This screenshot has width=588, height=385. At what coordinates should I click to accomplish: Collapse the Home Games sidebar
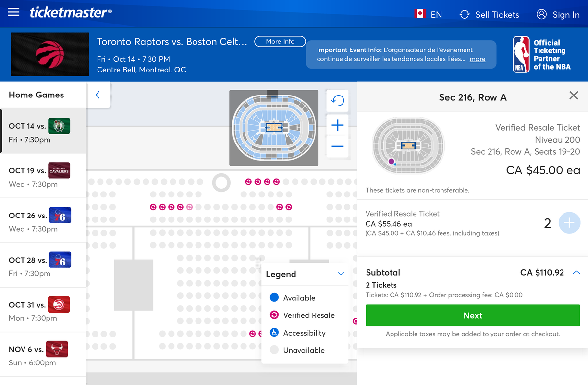(98, 95)
